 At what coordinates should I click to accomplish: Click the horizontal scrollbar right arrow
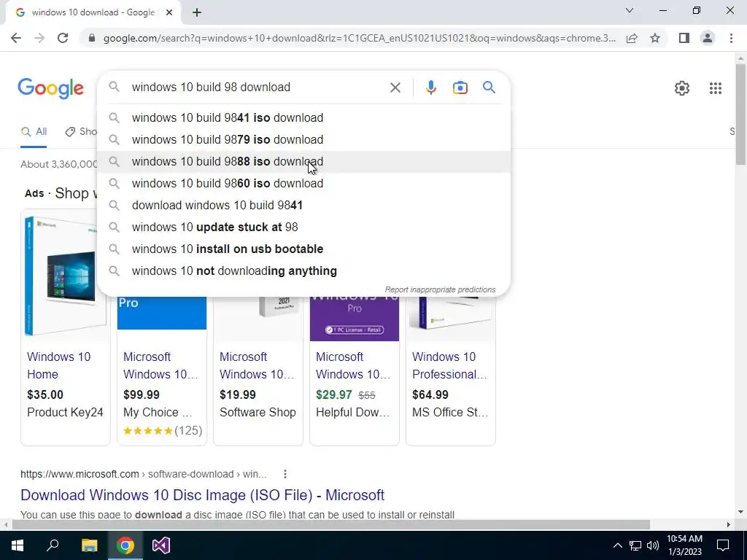729,524
